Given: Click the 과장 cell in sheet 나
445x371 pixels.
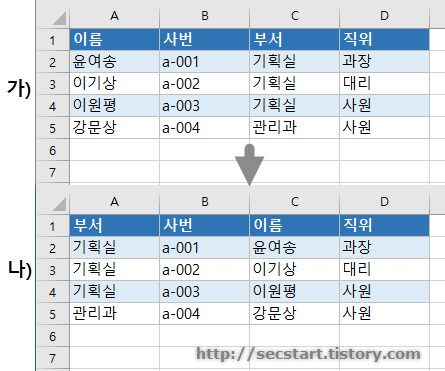Looking at the screenshot, I should point(384,247).
